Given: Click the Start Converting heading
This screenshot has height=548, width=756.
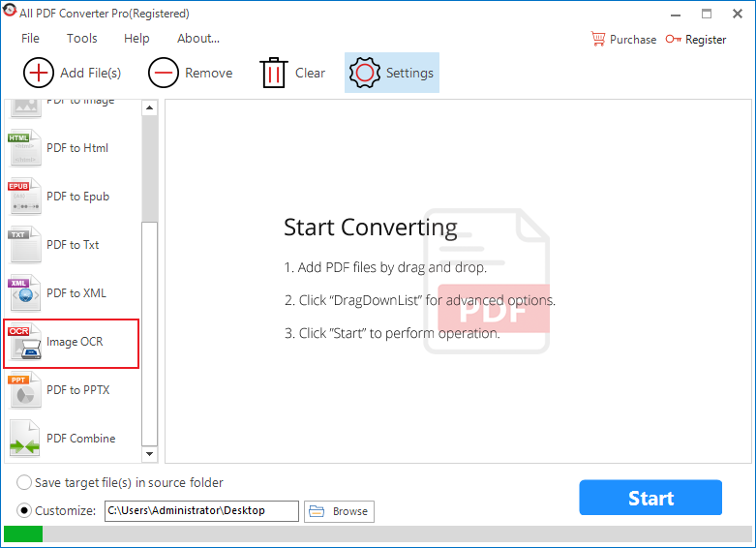Looking at the screenshot, I should [371, 228].
